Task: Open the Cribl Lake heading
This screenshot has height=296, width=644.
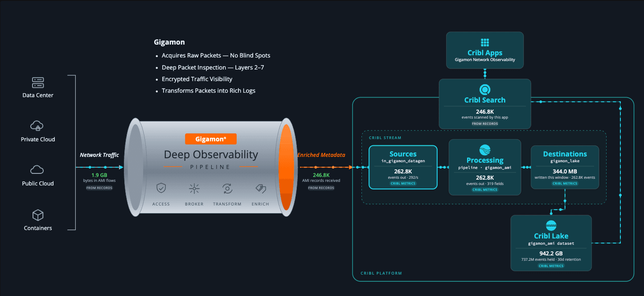Action: tap(551, 236)
